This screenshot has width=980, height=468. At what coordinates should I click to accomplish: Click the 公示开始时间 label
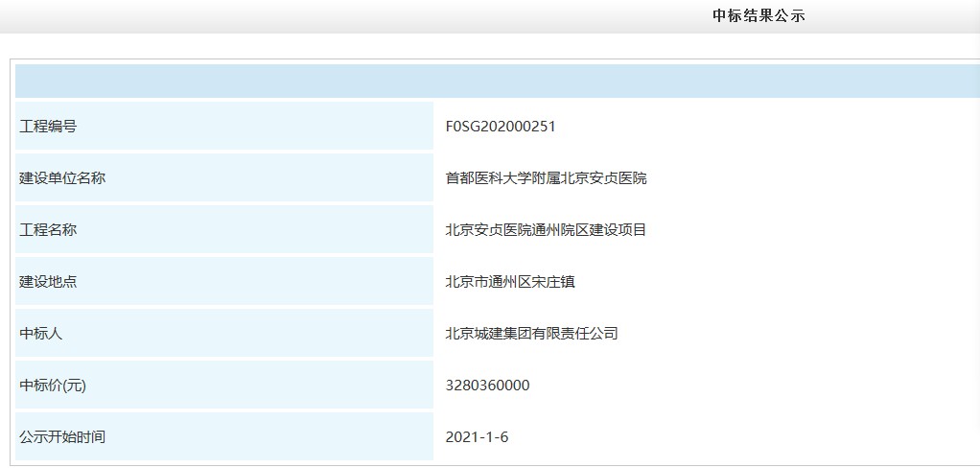point(62,436)
